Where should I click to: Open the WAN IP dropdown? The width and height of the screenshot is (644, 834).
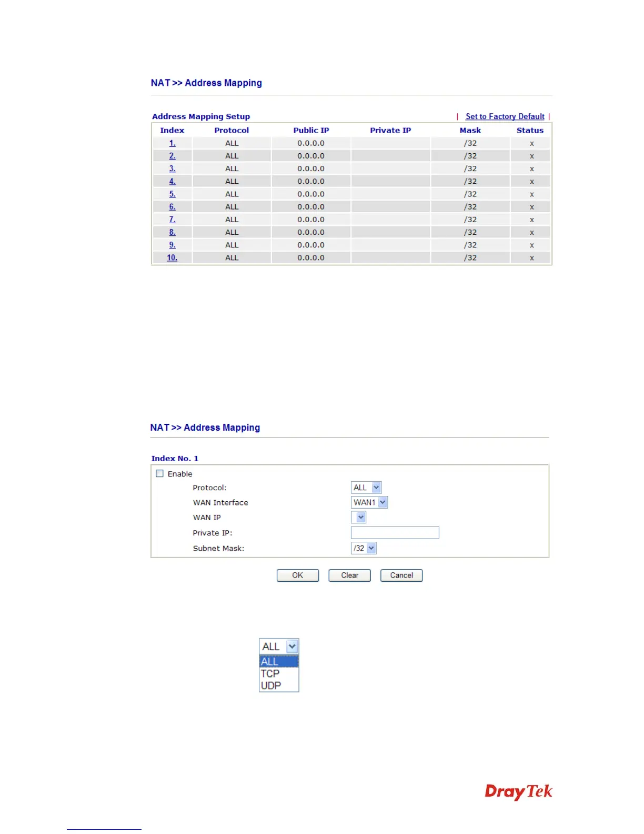358,517
